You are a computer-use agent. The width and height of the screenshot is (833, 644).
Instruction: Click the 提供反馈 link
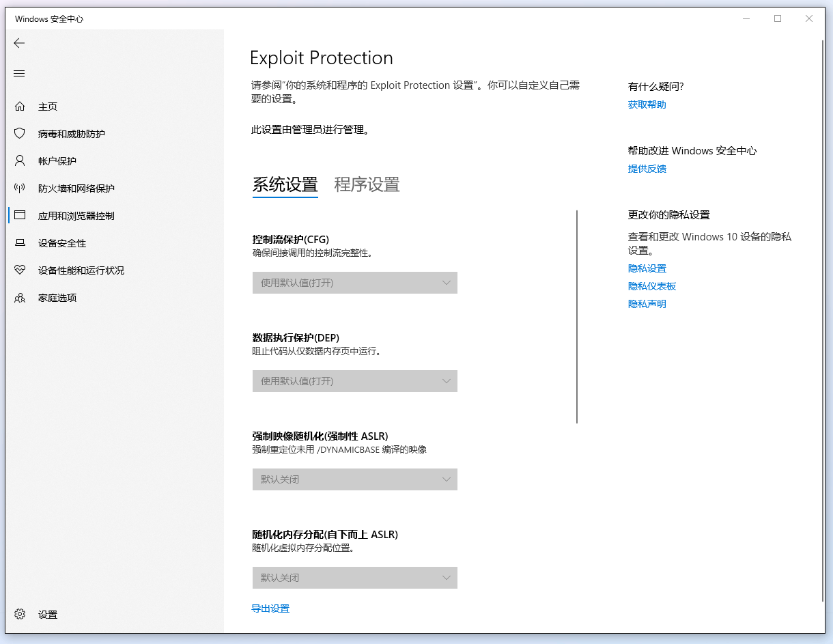click(647, 169)
